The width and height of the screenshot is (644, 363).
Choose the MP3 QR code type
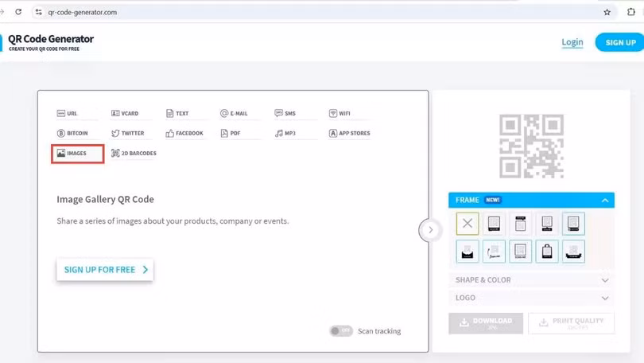(285, 134)
